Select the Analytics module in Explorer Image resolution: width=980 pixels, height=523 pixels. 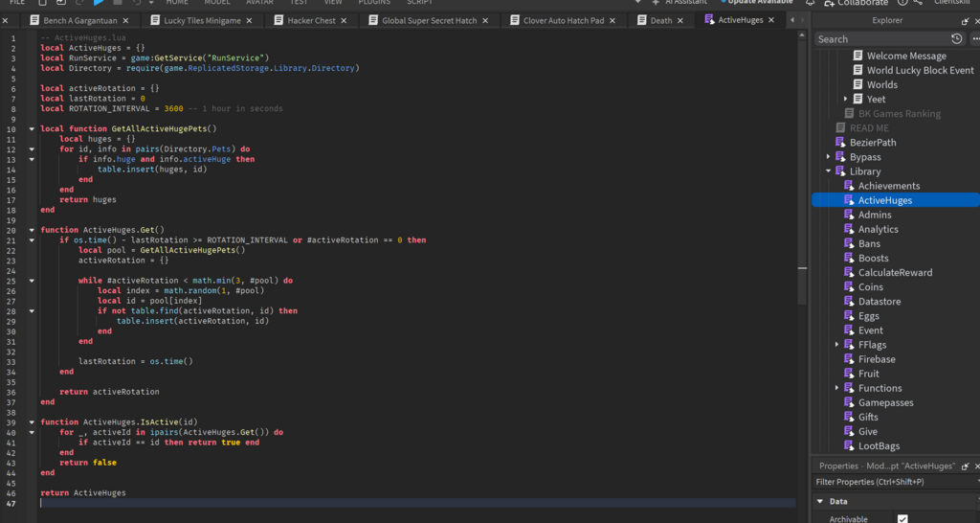tap(878, 229)
